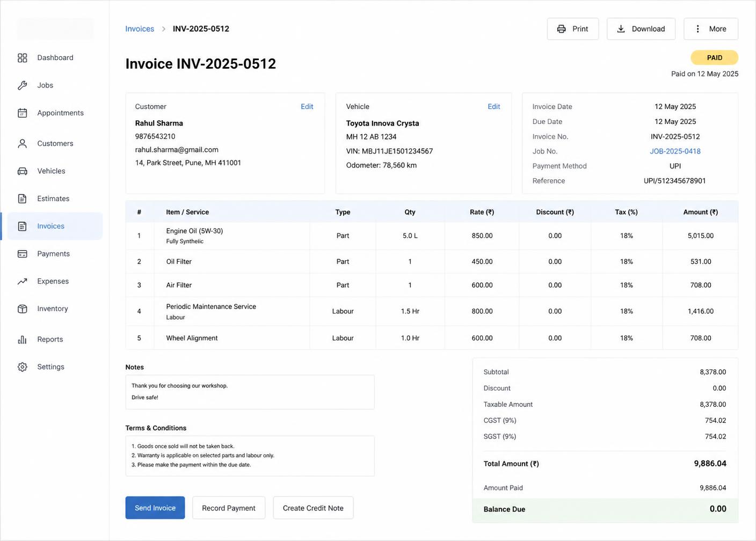756x541 pixels.
Task: Download the invoice
Action: (641, 29)
